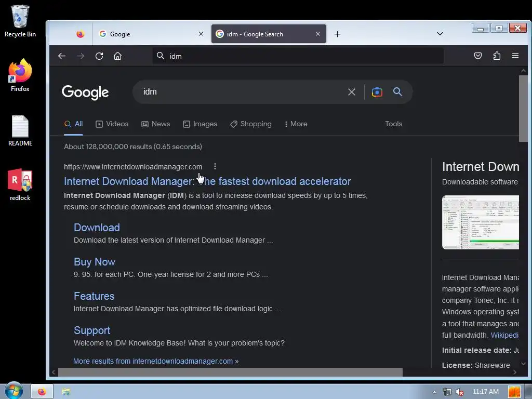Go back to the previous page

pos(62,56)
